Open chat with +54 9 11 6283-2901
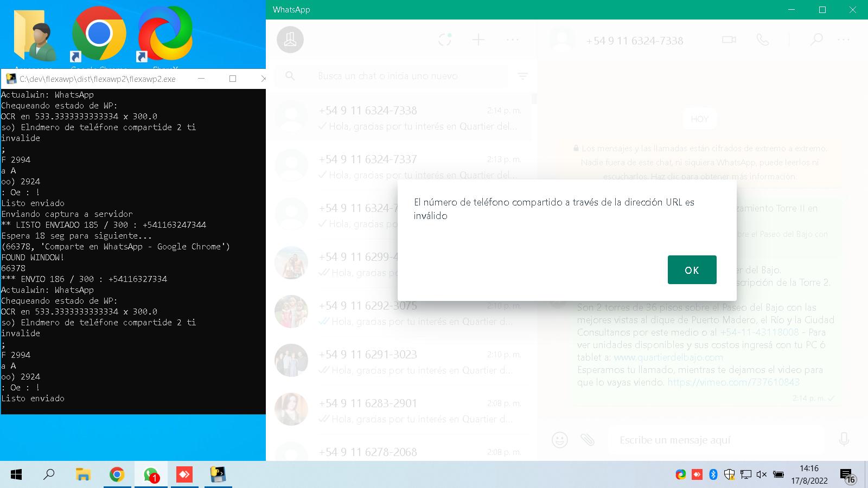The height and width of the screenshot is (488, 868). click(x=399, y=409)
